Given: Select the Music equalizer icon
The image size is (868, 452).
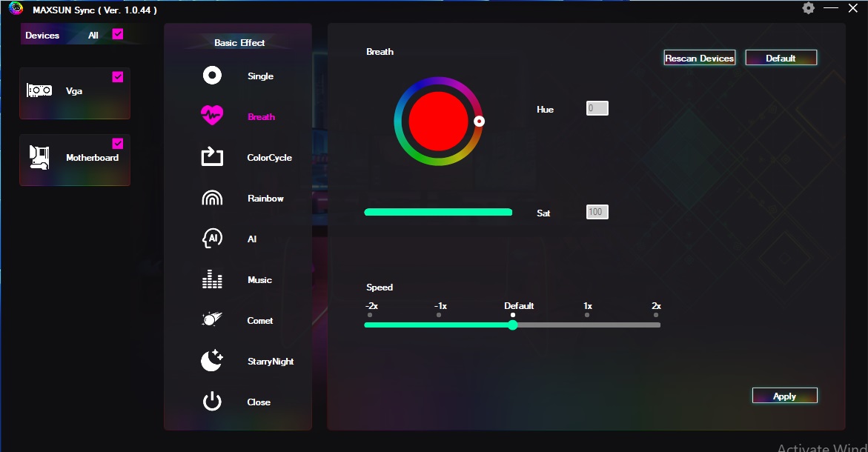Looking at the screenshot, I should tap(212, 279).
